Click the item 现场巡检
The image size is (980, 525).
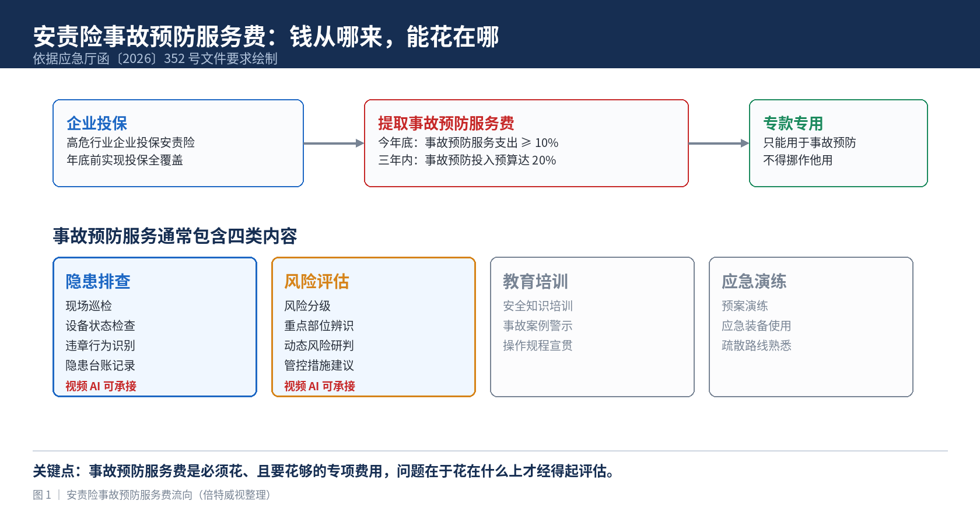[x=89, y=306]
